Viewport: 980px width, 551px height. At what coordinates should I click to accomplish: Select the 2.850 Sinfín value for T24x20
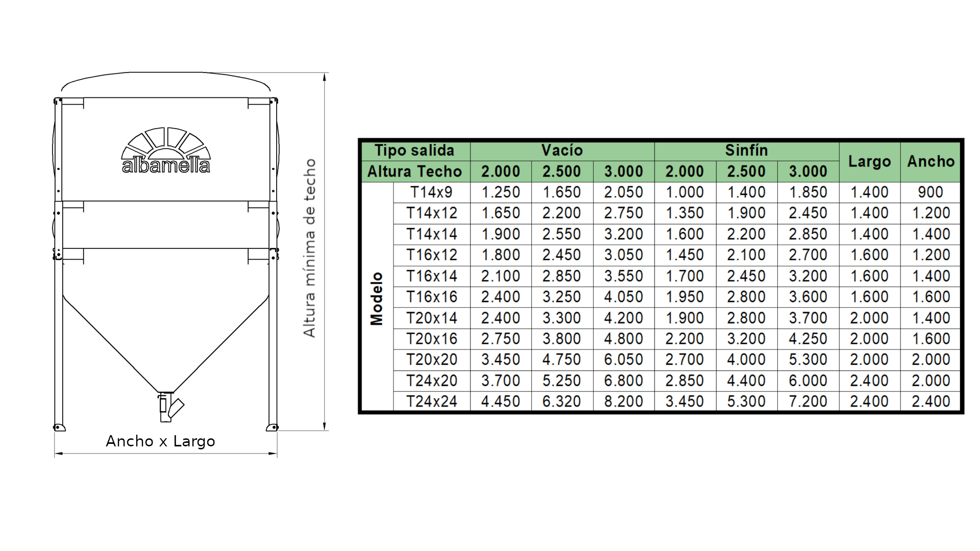[x=685, y=380]
